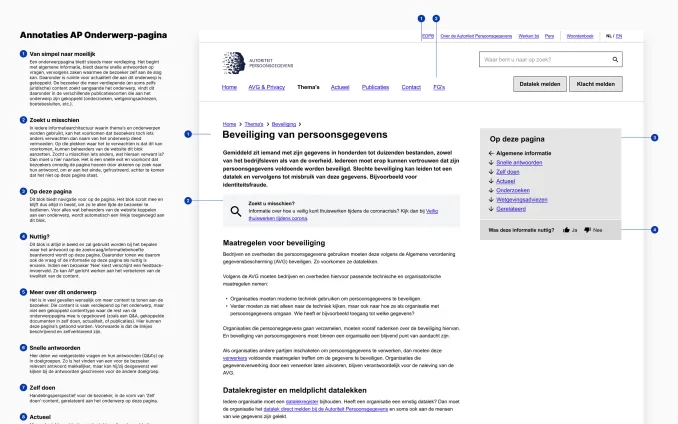Jump to Wetgevingsadviezen section link

521,200
